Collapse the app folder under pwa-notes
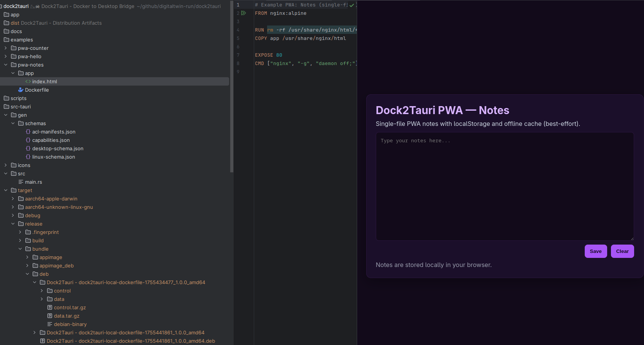Image resolution: width=644 pixels, height=345 pixels. coord(13,73)
